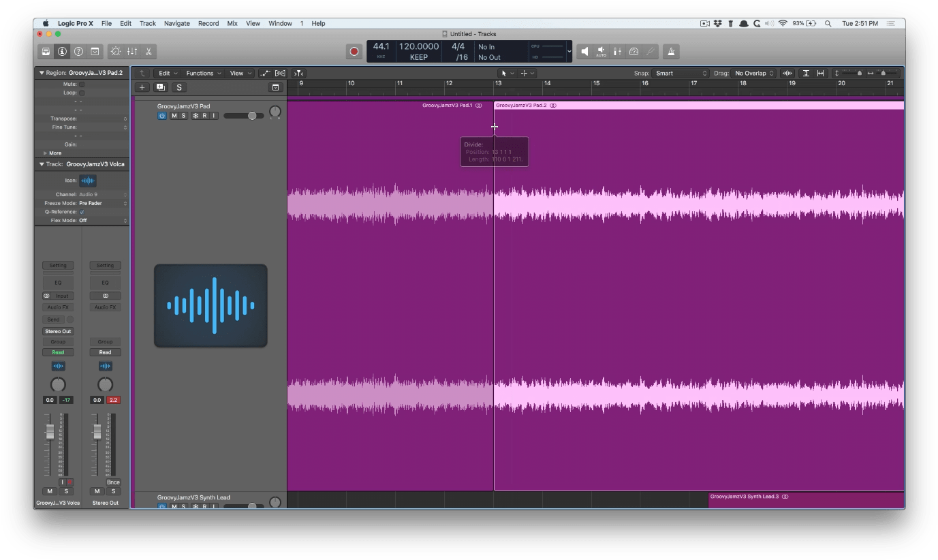Open the Mix menu
Screen dimensions: 938x560
(x=232, y=23)
